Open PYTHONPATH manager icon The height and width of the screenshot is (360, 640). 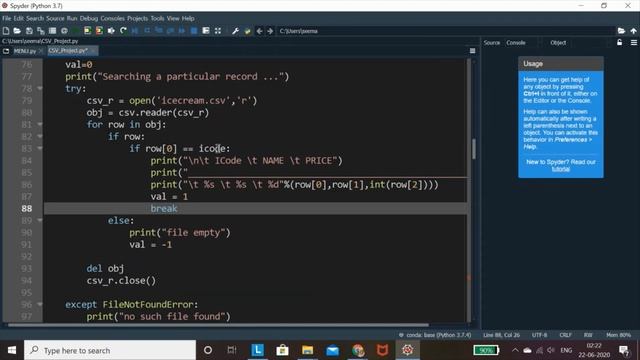(x=247, y=31)
